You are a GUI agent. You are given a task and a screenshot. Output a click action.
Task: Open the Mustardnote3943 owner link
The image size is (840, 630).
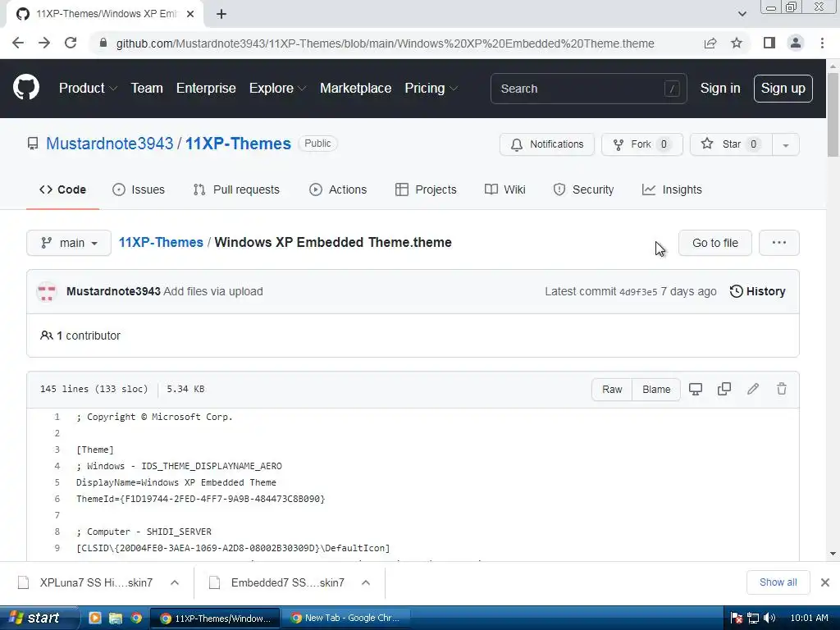tap(109, 144)
